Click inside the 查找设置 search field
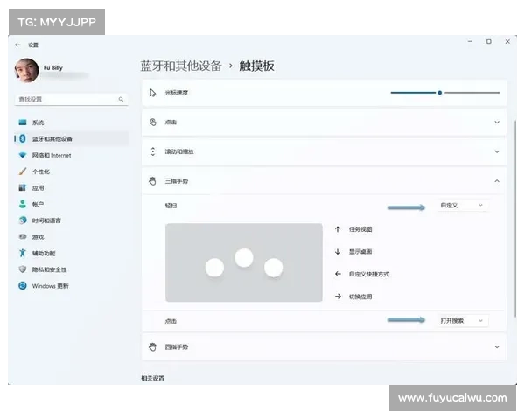The width and height of the screenshot is (525, 420). pos(71,99)
